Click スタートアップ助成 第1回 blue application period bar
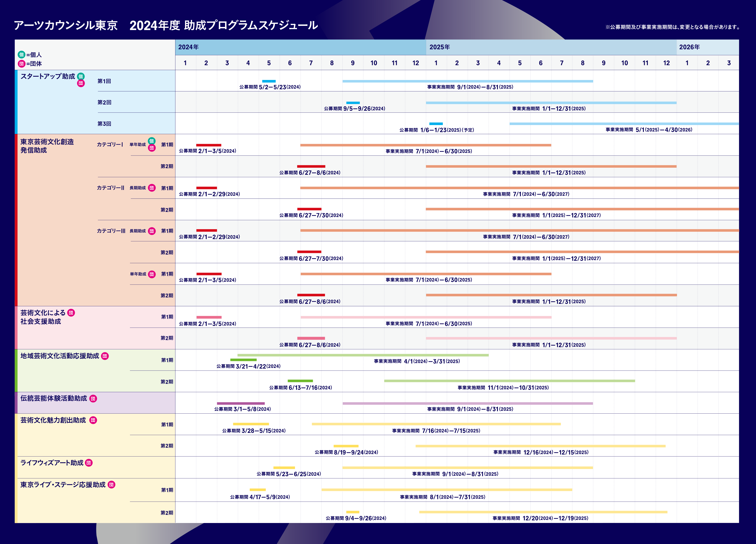The image size is (756, 544). (269, 81)
